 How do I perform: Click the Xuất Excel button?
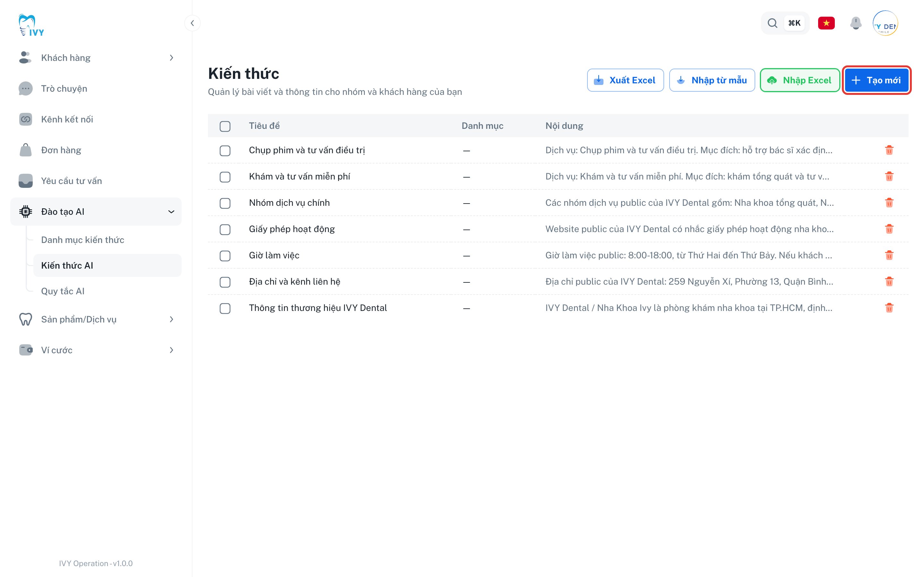[x=625, y=80]
